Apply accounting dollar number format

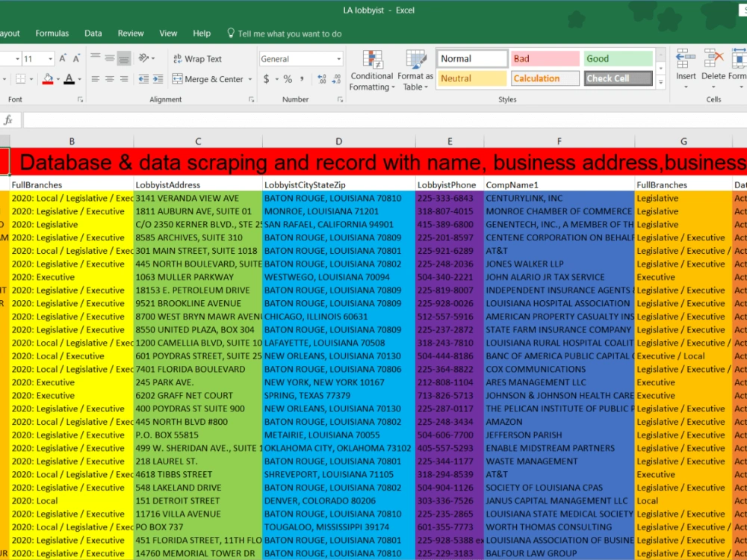pos(267,79)
